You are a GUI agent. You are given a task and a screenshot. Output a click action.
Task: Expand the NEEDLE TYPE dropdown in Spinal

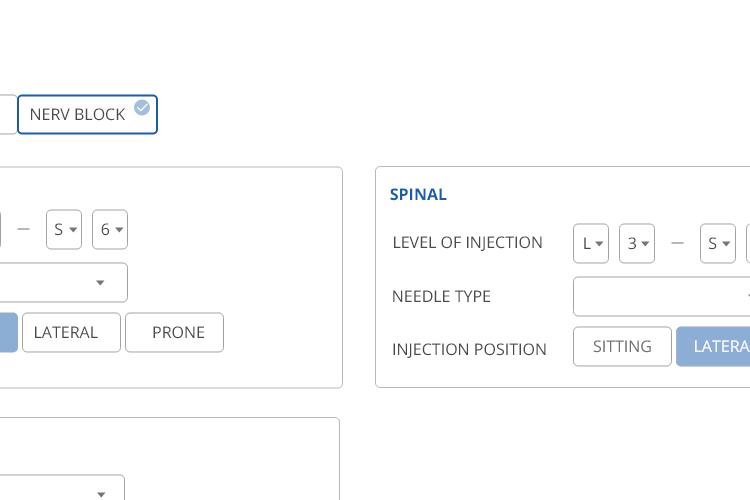coord(662,296)
